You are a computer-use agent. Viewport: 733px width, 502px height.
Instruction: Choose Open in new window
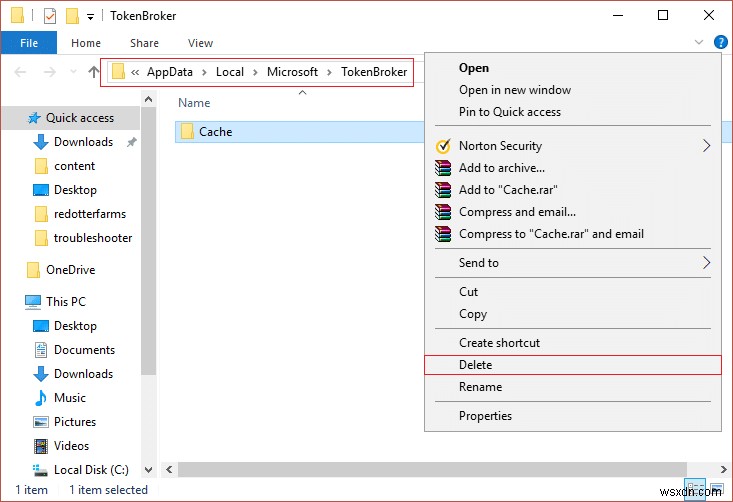573,90
